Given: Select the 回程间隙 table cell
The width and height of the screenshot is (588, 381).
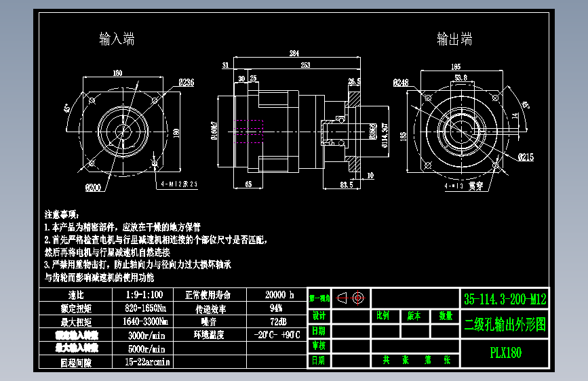Looking at the screenshot, I should coord(76,363).
